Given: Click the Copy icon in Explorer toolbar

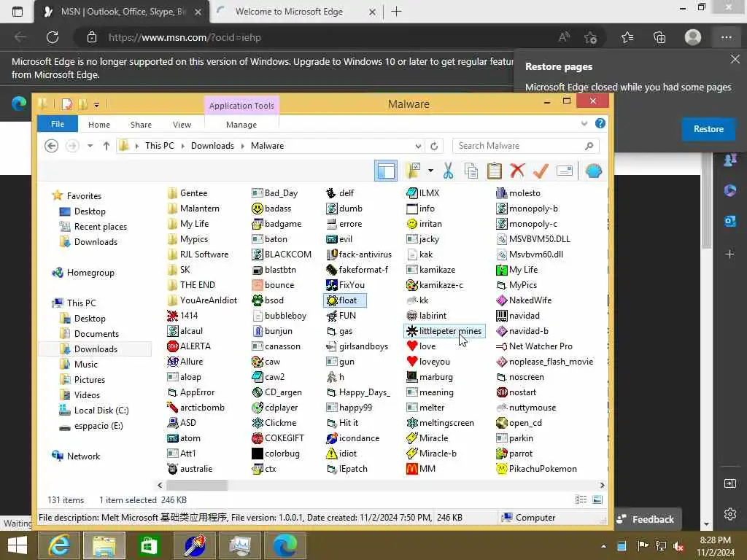Looking at the screenshot, I should click(x=471, y=171).
